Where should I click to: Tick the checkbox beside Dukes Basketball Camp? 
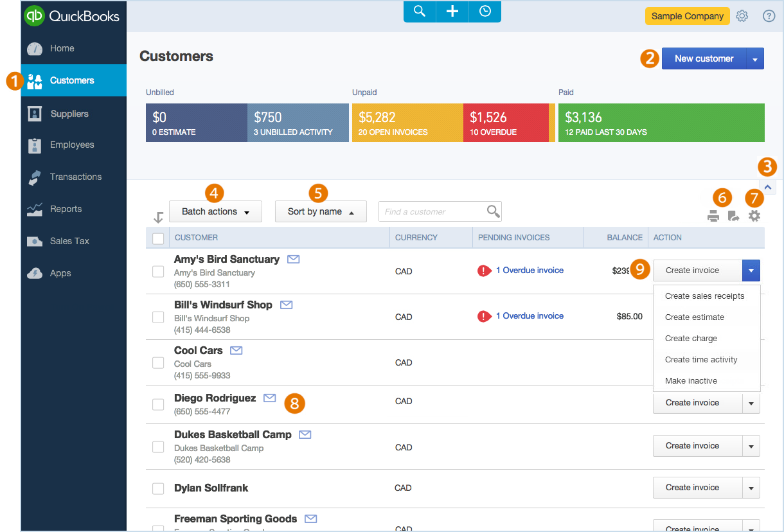(158, 447)
